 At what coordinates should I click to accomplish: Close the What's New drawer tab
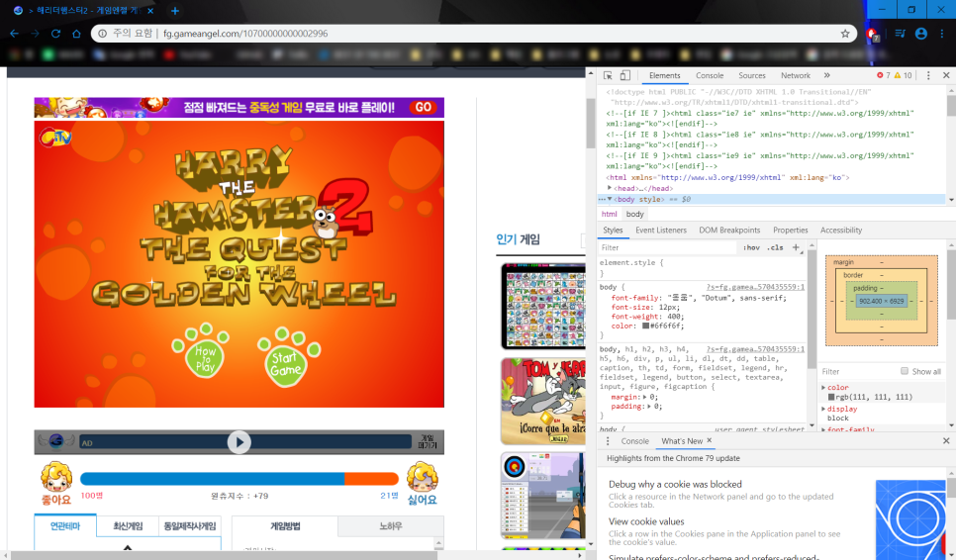click(709, 440)
